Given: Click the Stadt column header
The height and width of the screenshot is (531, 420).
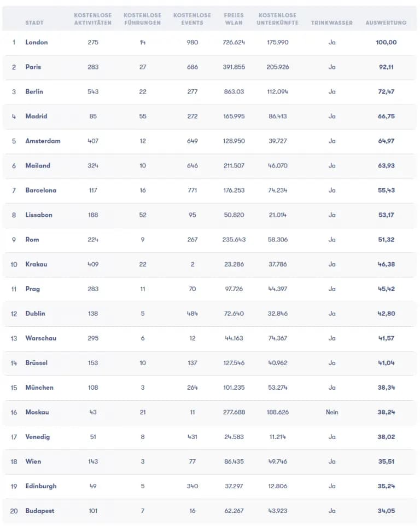Looking at the screenshot, I should point(34,22).
